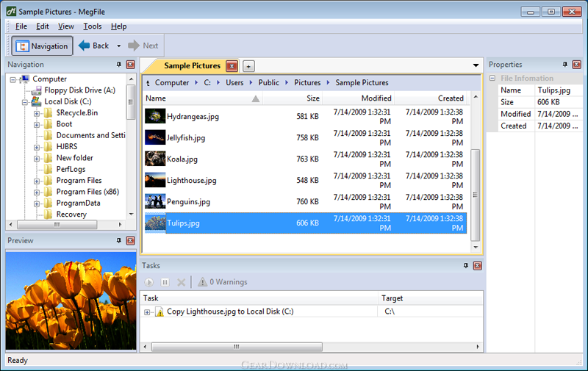The width and height of the screenshot is (588, 371).
Task: Close the Preview panel
Action: pos(131,240)
